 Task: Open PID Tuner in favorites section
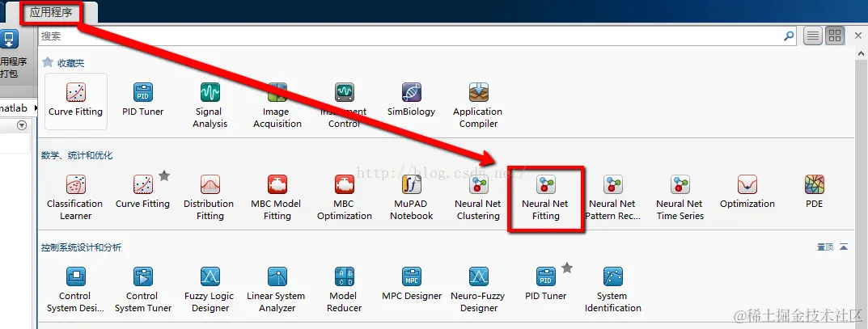(x=143, y=99)
